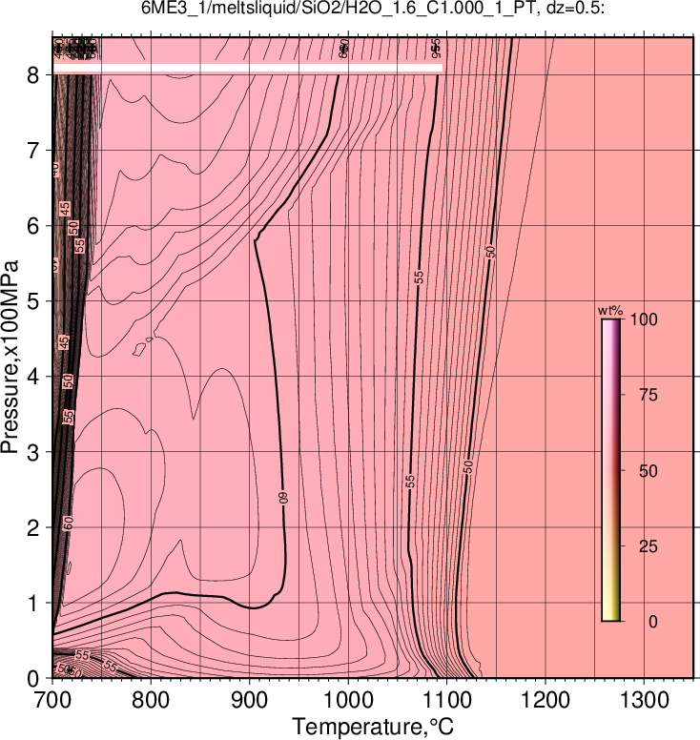The height and width of the screenshot is (740, 700).
Task: Click the 5 tick on pressure axis
Action: (32, 301)
